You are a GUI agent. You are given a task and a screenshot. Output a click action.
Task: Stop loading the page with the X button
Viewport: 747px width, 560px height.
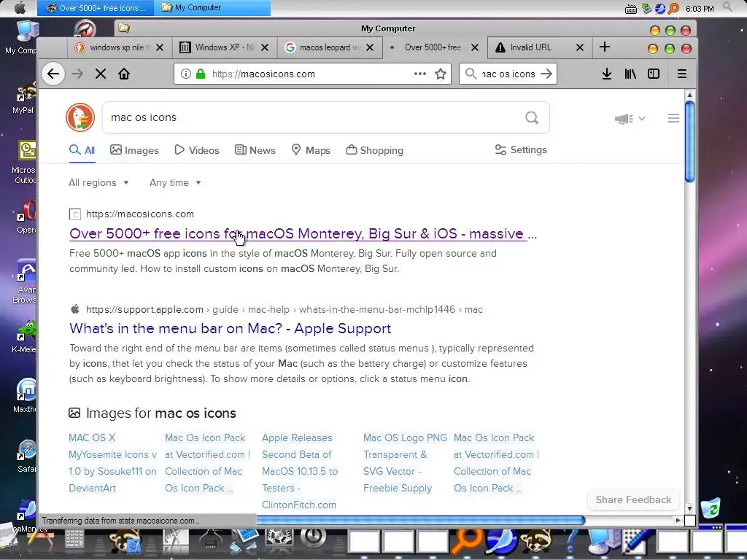click(x=101, y=74)
